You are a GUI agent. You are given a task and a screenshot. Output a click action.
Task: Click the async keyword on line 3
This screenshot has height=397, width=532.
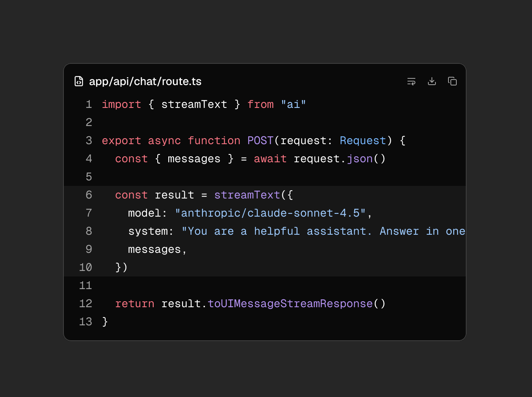coord(164,141)
